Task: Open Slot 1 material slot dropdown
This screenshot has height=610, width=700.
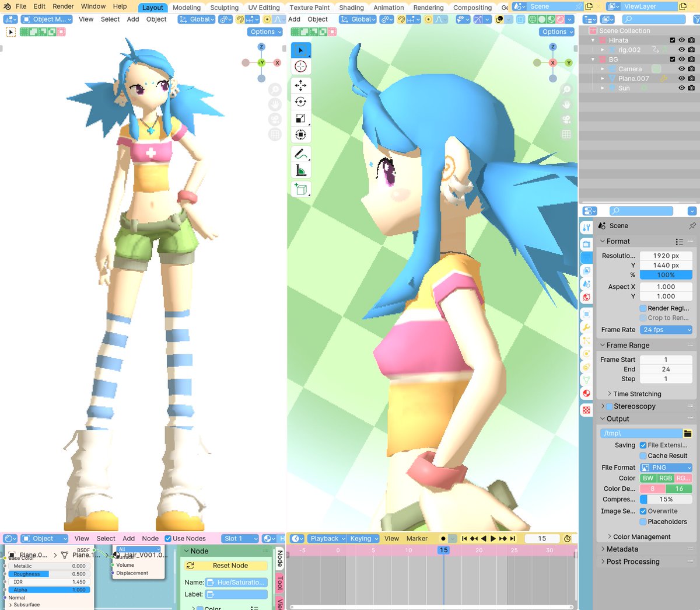Action: click(240, 539)
